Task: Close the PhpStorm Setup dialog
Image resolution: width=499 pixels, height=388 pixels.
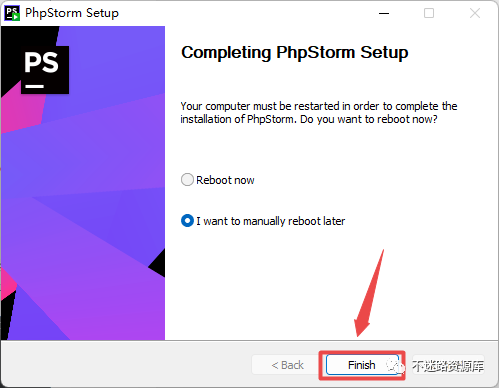Action: tap(475, 13)
